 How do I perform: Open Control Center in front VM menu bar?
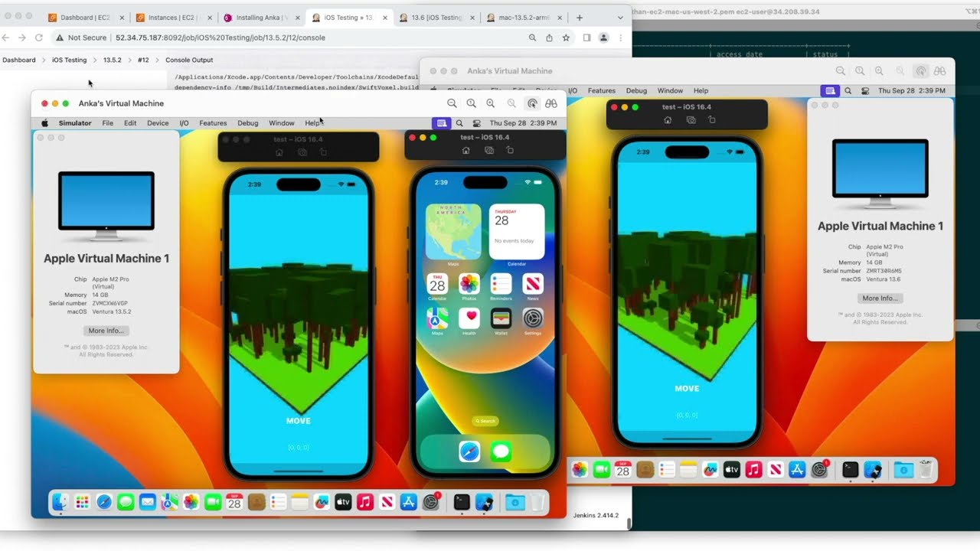476,123
